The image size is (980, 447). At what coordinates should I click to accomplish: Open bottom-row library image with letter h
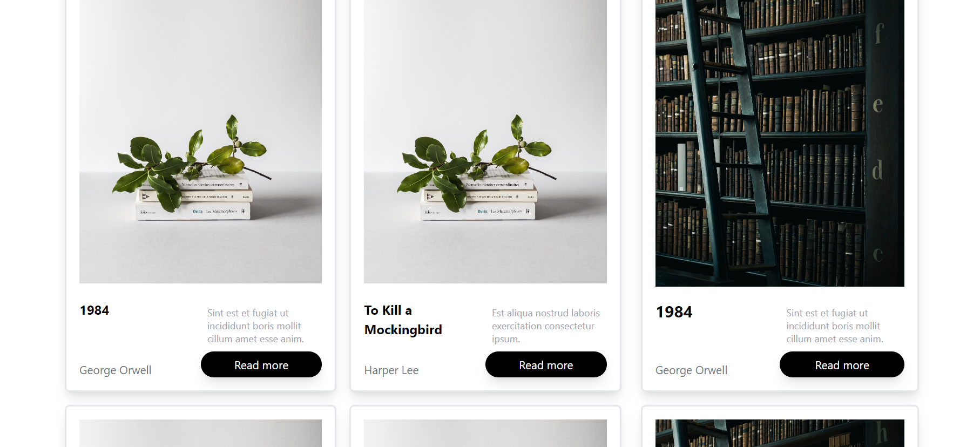(780, 433)
